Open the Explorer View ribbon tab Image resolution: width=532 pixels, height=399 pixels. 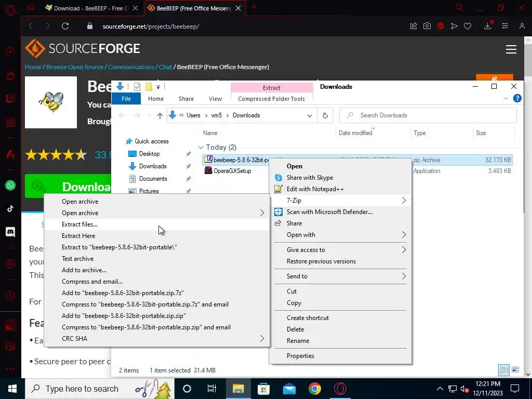click(x=215, y=99)
